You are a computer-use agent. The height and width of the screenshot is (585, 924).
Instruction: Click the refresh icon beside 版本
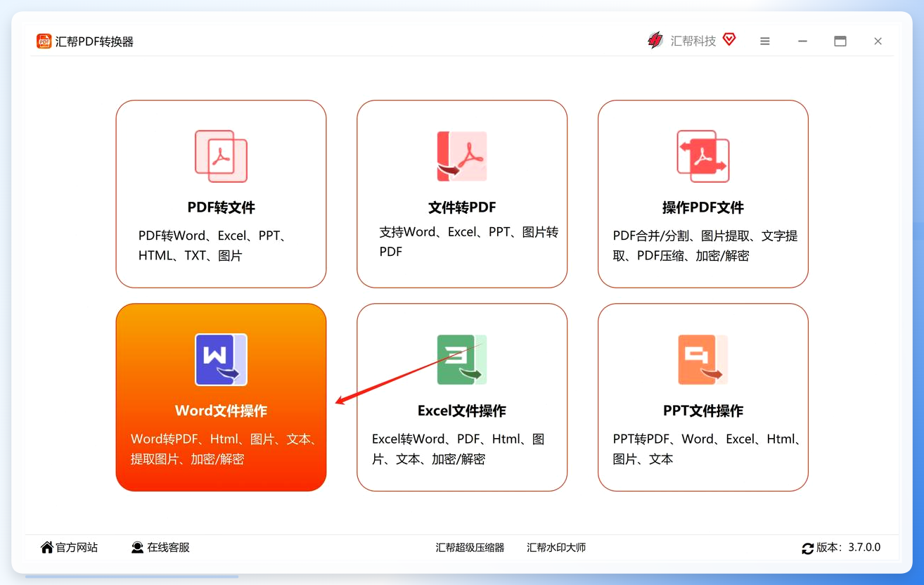pos(807,548)
